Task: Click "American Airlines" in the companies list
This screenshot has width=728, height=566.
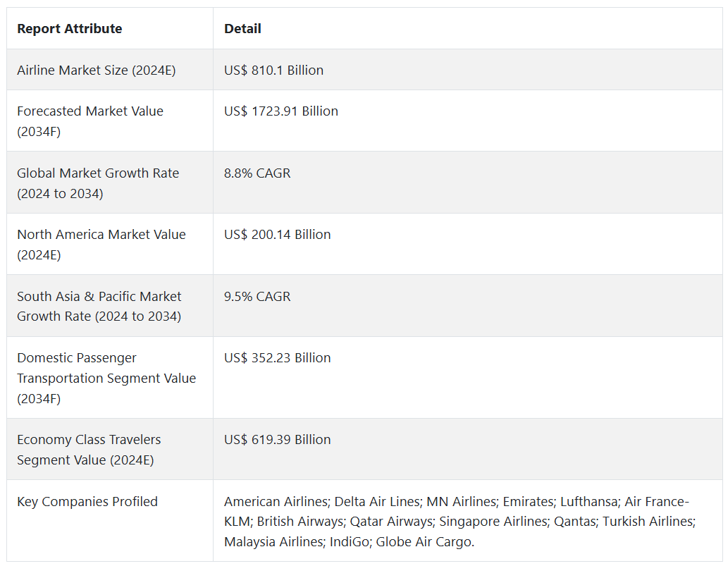Action: tap(276, 502)
